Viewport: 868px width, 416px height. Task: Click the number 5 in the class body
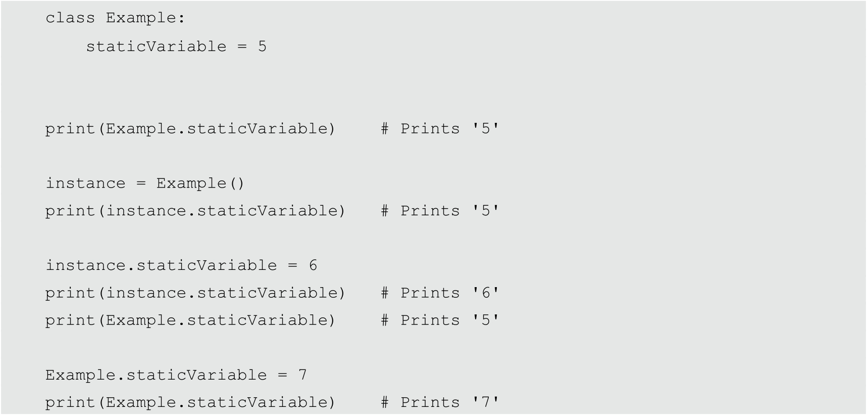[262, 47]
